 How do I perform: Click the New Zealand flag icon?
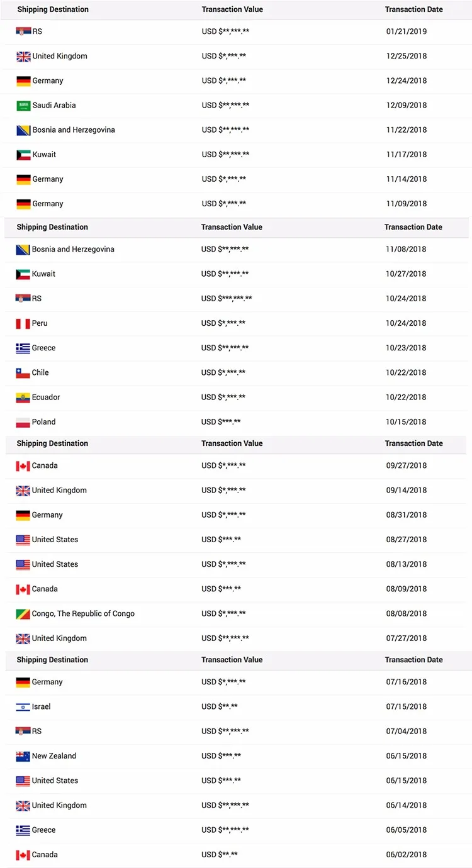click(23, 757)
